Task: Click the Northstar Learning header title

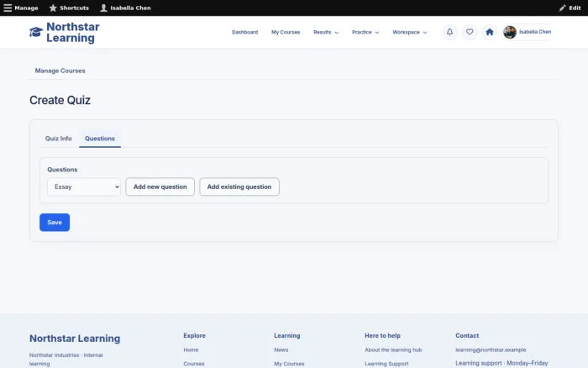Action: tap(73, 32)
